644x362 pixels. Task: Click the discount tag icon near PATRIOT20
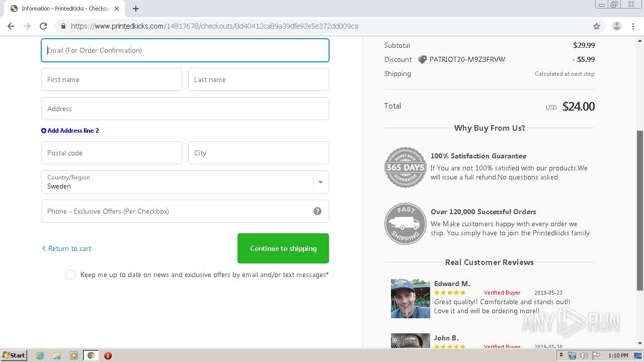pos(422,59)
